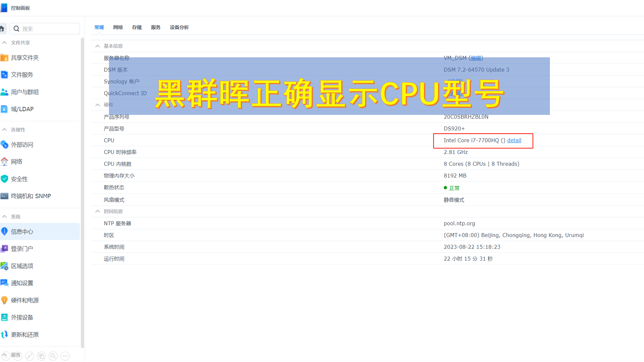This screenshot has height=362, width=644.
Task: Click the sidebar vertical scrollbar
Action: [82, 193]
